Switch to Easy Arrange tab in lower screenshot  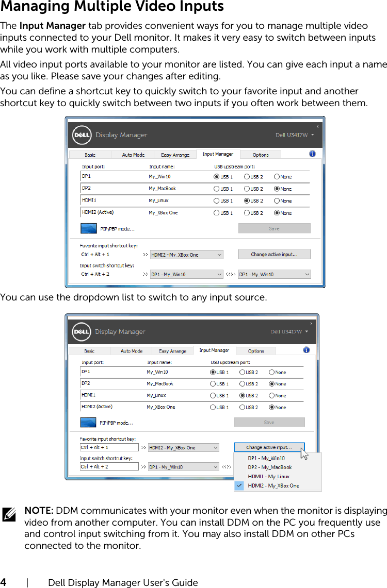173,351
